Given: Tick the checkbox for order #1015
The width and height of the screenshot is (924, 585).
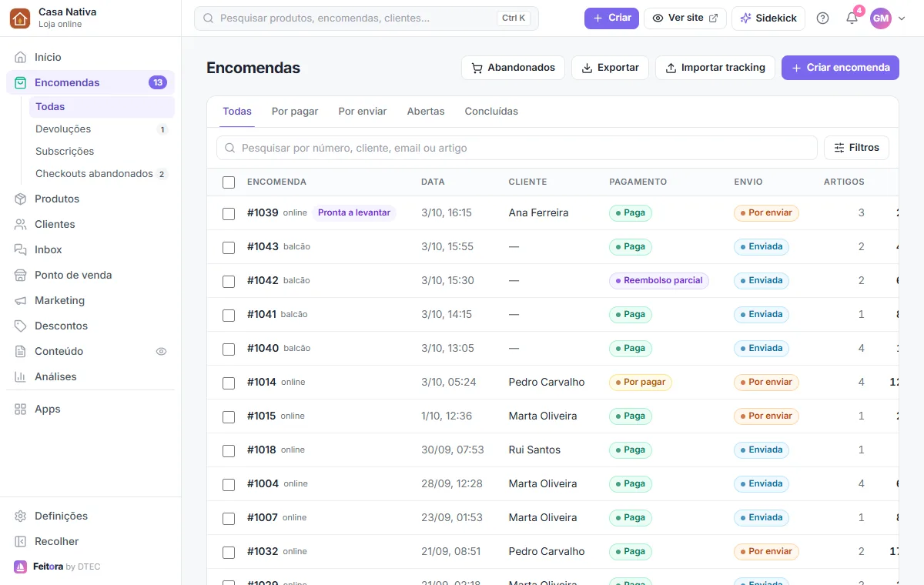Looking at the screenshot, I should coord(229,416).
